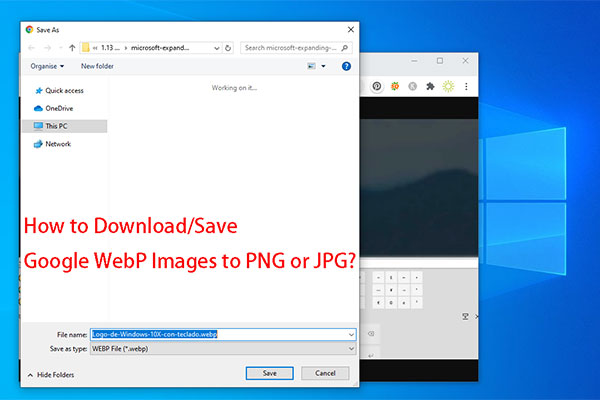
Task: Maximize the Chrome window
Action: point(440,61)
